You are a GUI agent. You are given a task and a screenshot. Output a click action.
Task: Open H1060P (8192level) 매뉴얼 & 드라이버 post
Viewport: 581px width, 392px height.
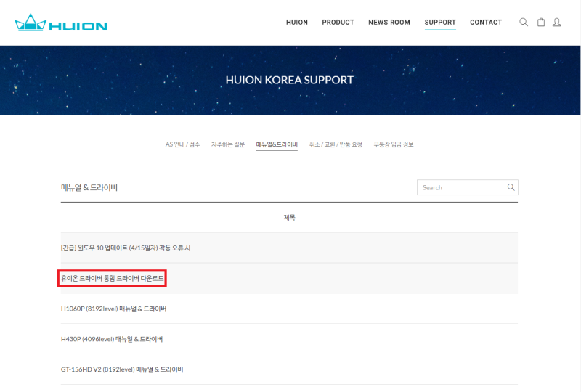click(x=113, y=309)
